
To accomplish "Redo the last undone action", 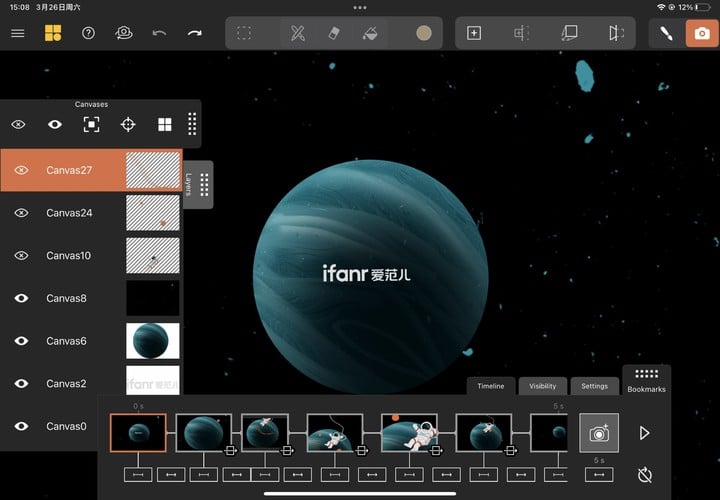I will (195, 33).
